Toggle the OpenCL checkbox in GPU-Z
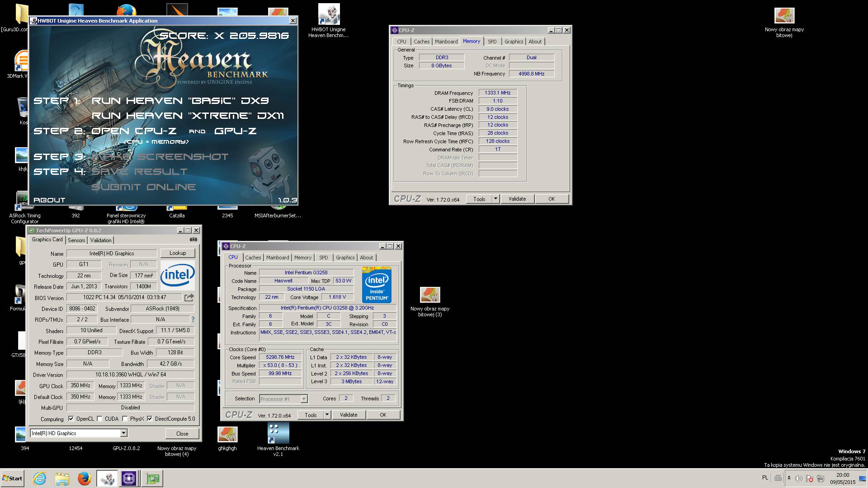Viewport: 868px width, 488px height. [x=71, y=419]
